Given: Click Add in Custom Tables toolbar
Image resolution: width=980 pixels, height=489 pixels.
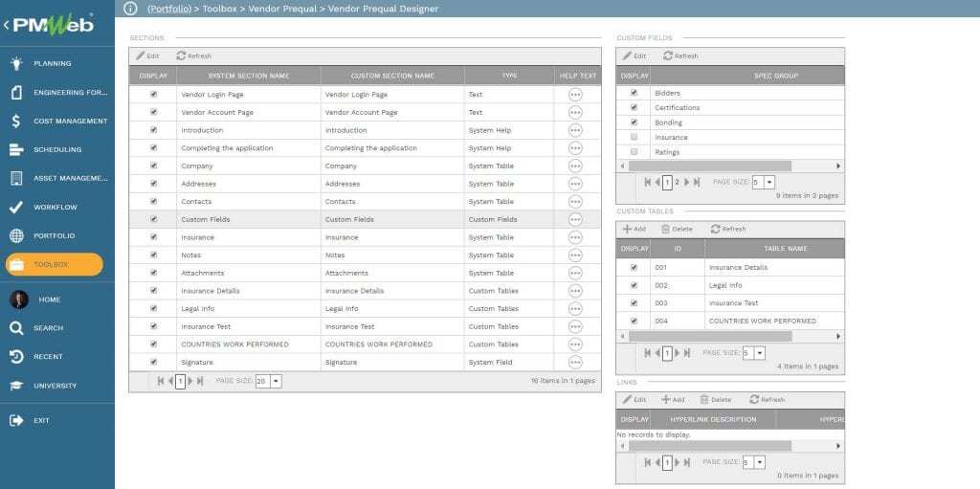Looking at the screenshot, I should pyautogui.click(x=635, y=229).
